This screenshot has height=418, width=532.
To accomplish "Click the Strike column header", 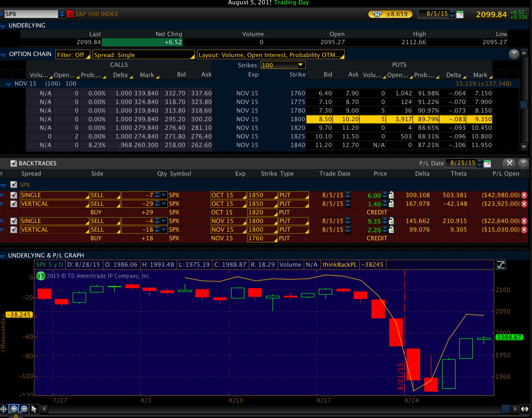I will 297,74.
